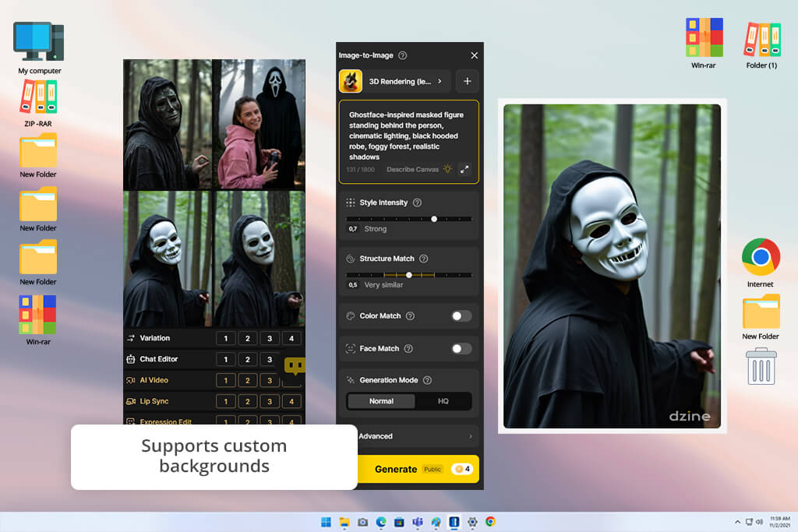Open the Structure Match help icon

point(423,259)
